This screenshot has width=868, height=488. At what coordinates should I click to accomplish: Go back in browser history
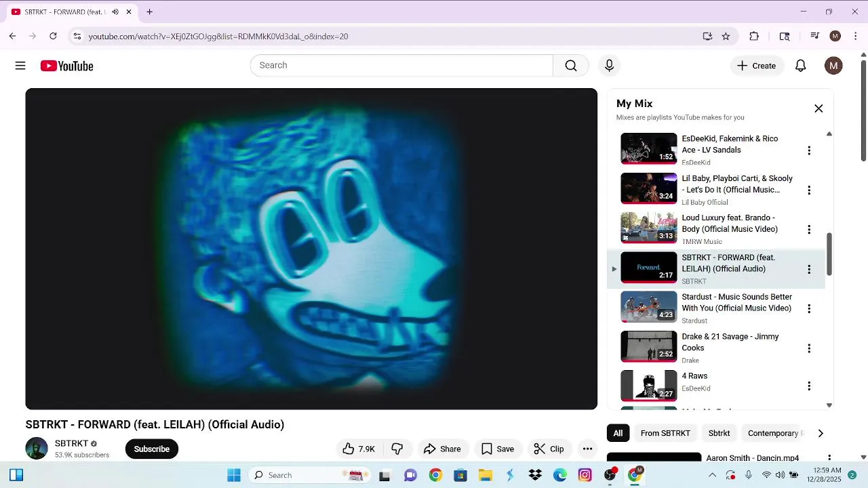coord(12,36)
